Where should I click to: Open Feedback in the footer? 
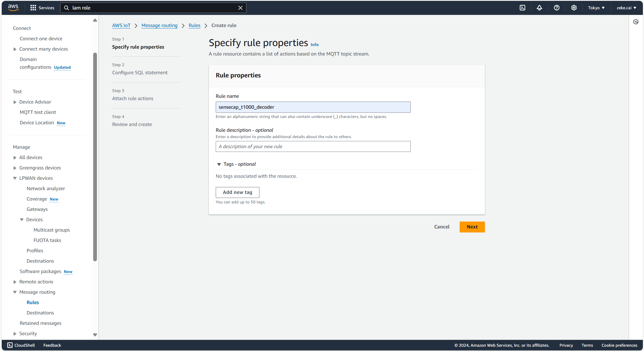pyautogui.click(x=52, y=345)
